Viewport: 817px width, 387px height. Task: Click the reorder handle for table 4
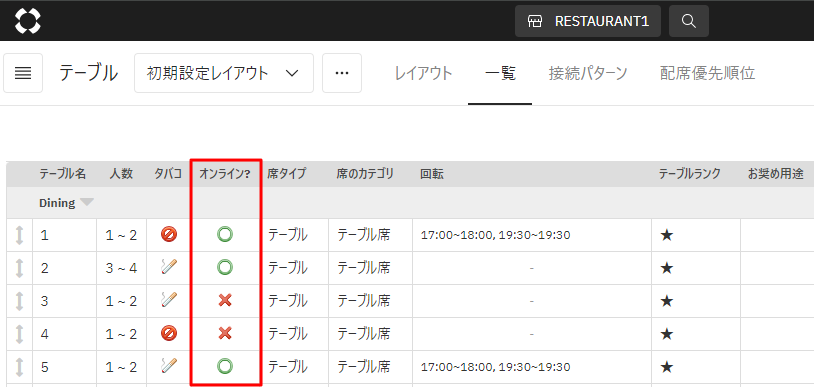[x=19, y=333]
